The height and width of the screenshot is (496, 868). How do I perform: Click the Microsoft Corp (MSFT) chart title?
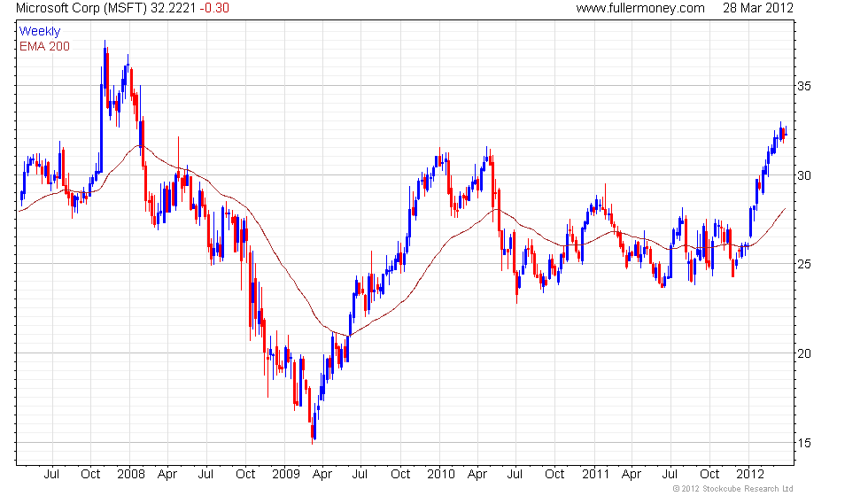81,8
